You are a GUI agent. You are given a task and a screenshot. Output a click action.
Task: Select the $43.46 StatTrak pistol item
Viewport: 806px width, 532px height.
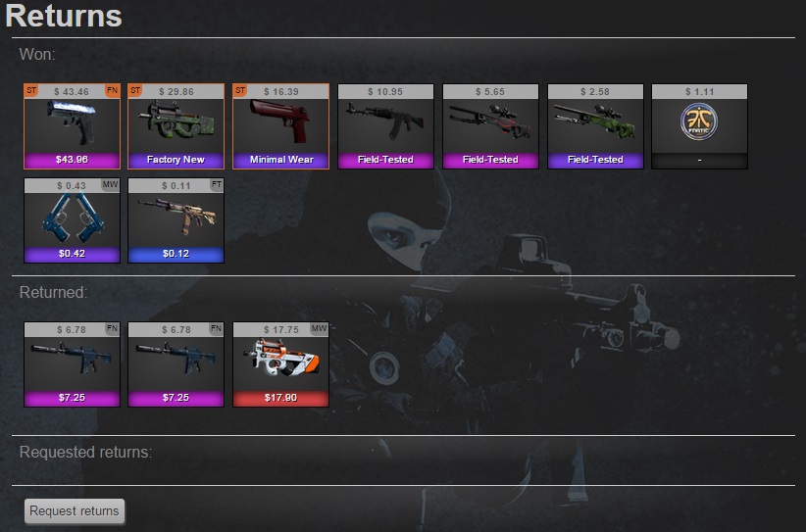[72, 126]
